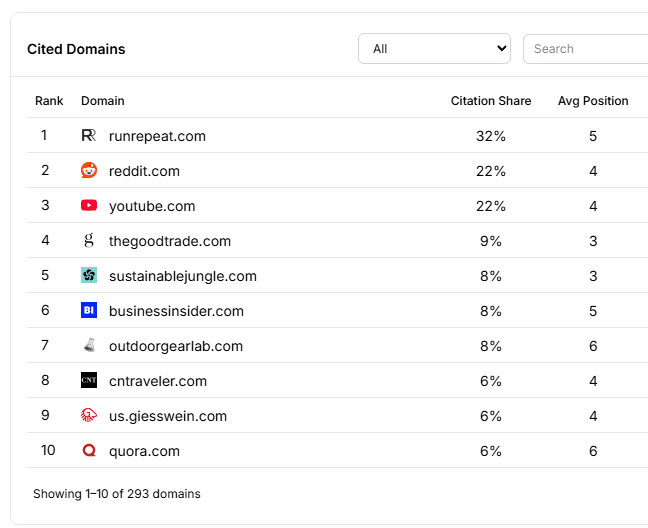Select the outdoorgearlab.com domain name
The height and width of the screenshot is (528, 648).
176,346
